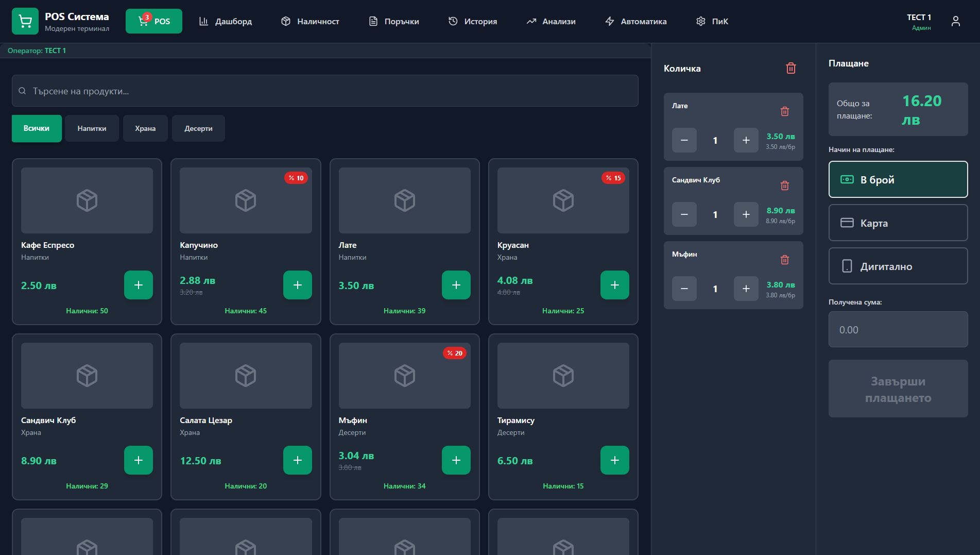Select В брой payment method

pos(898,179)
